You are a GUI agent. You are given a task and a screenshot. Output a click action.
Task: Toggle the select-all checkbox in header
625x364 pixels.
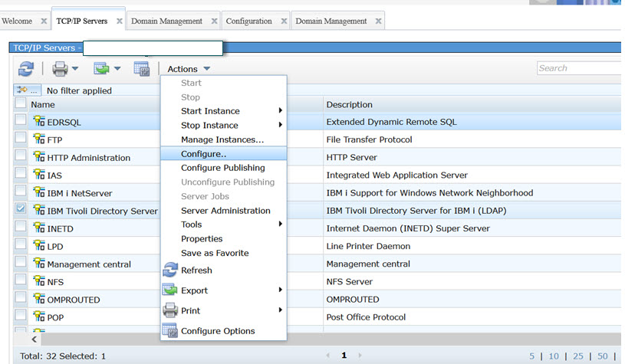pyautogui.click(x=21, y=103)
